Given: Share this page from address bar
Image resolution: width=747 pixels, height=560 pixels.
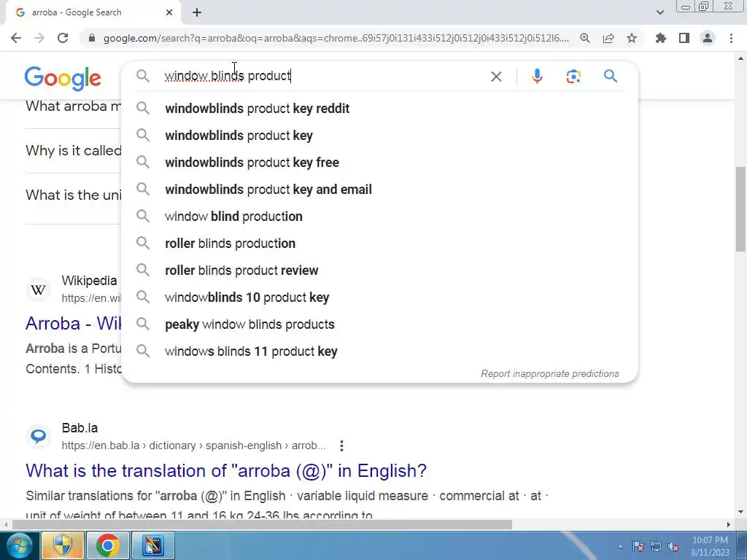Looking at the screenshot, I should pyautogui.click(x=608, y=38).
